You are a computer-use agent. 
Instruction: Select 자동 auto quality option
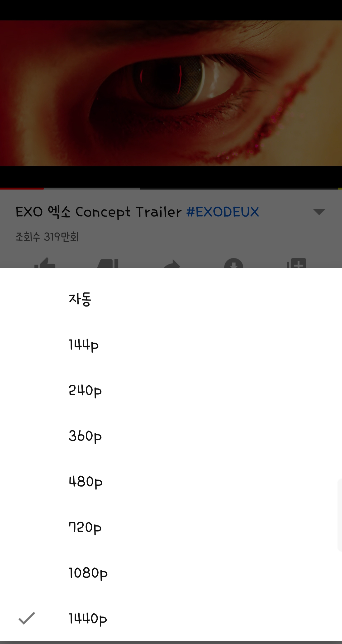coord(171,299)
